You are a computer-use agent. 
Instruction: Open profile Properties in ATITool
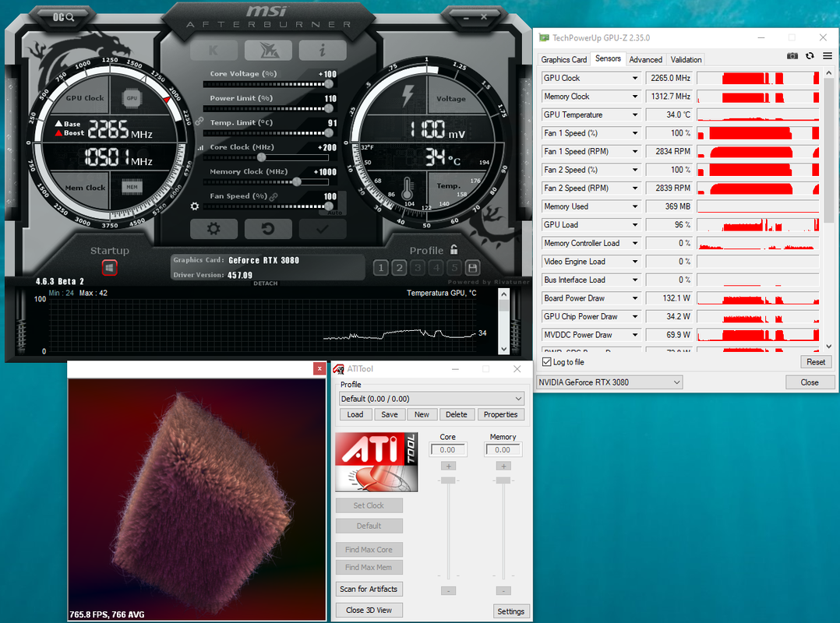tap(500, 414)
